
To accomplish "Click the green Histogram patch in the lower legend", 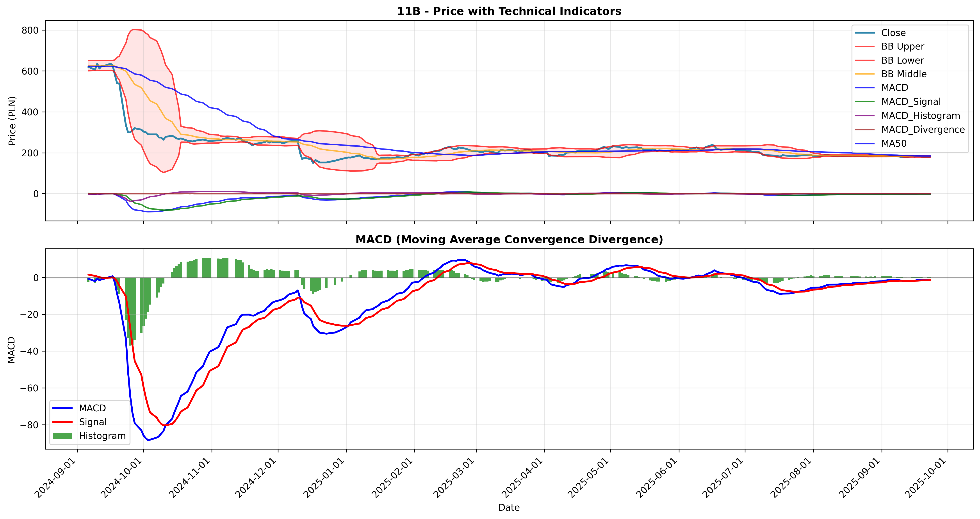I will click(x=62, y=436).
